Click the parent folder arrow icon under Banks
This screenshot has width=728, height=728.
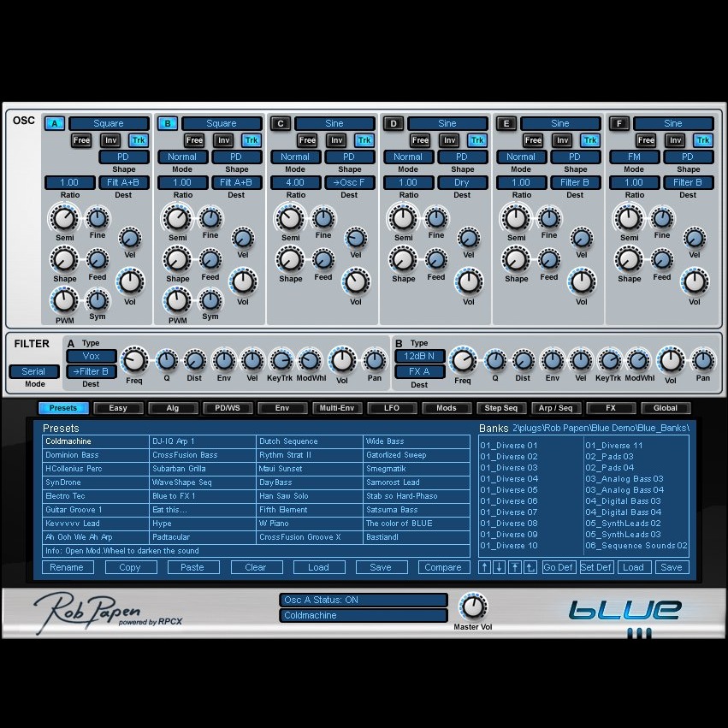[x=530, y=567]
